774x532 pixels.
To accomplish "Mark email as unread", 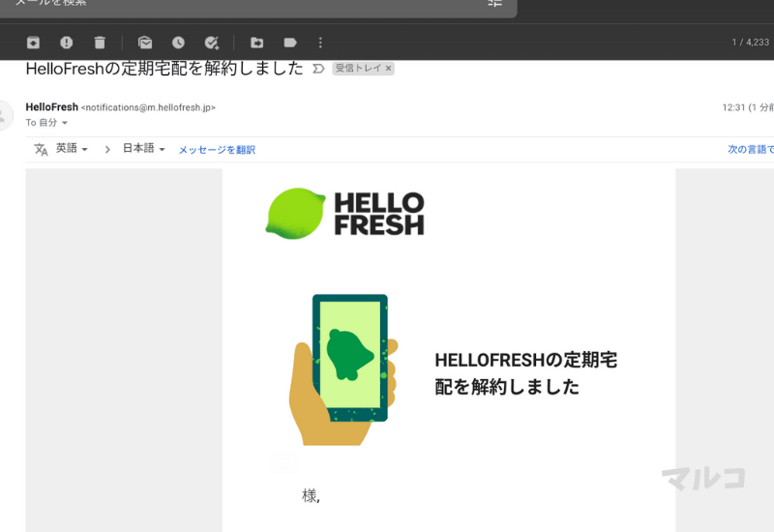I will [145, 43].
